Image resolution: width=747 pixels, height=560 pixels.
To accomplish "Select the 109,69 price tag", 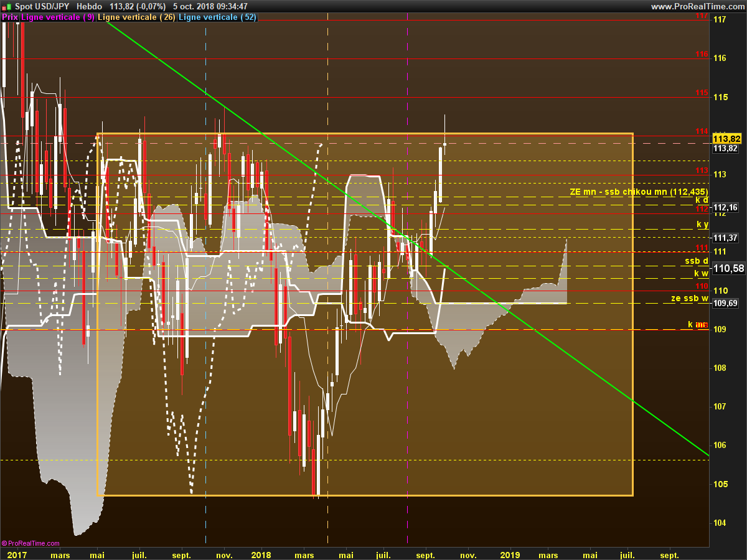I will (725, 303).
